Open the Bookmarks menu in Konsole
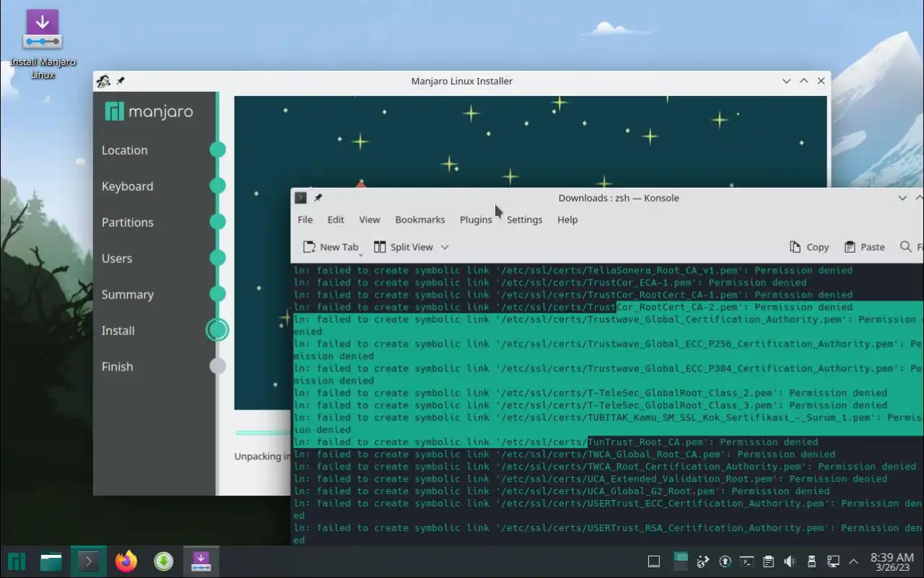This screenshot has height=578, width=924. 420,220
